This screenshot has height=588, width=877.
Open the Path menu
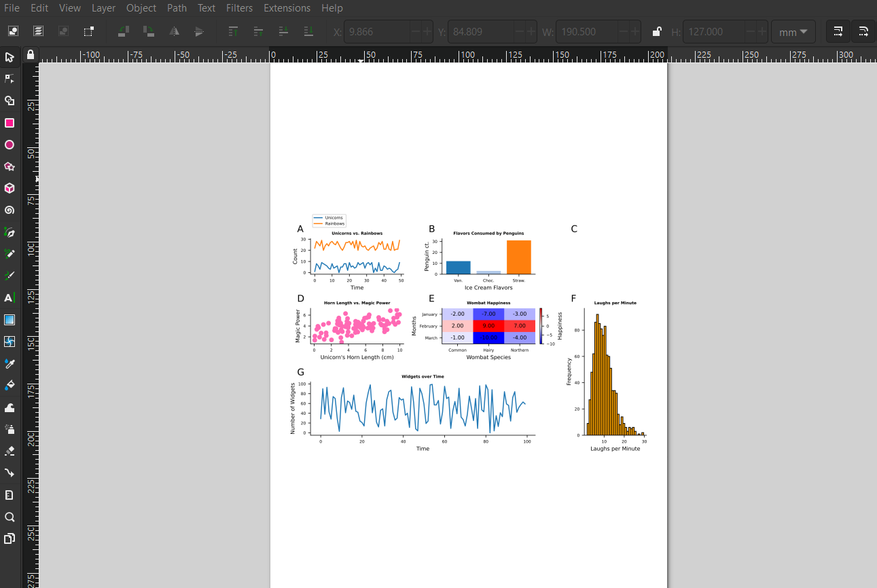click(x=177, y=8)
